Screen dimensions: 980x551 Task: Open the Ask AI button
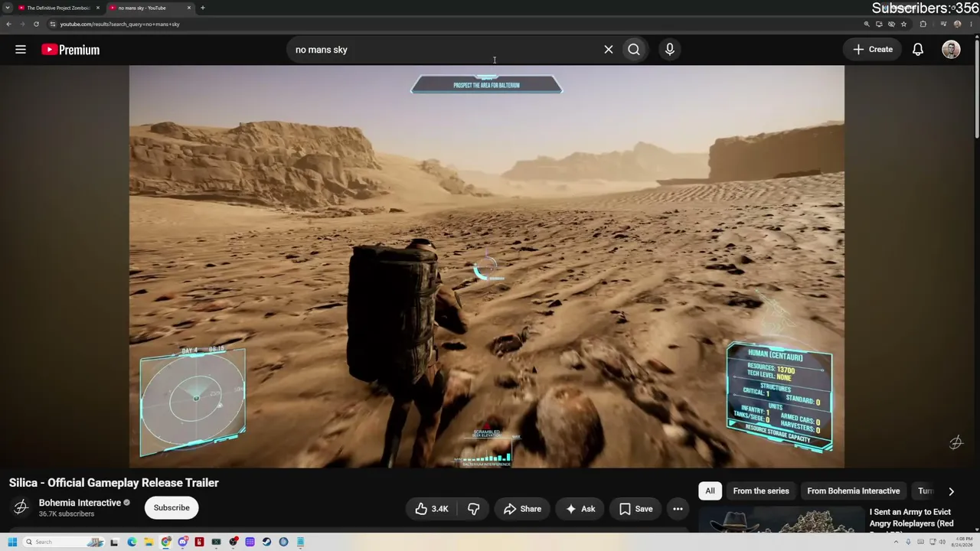point(580,509)
